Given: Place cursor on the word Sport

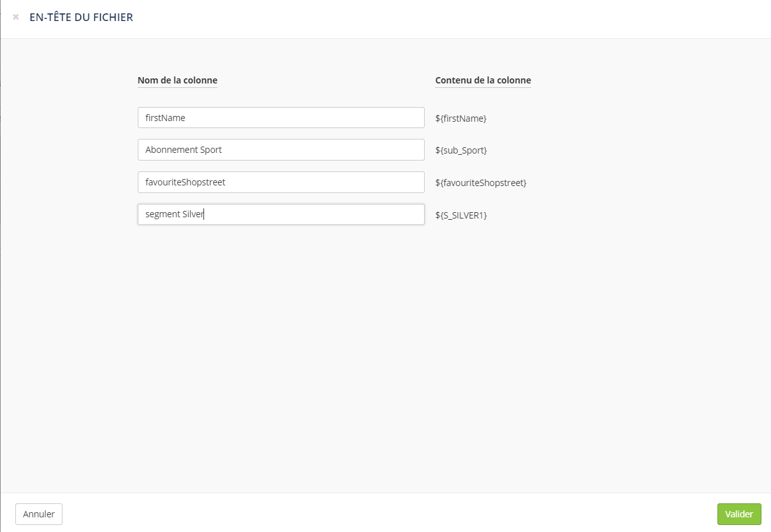Looking at the screenshot, I should point(210,150).
